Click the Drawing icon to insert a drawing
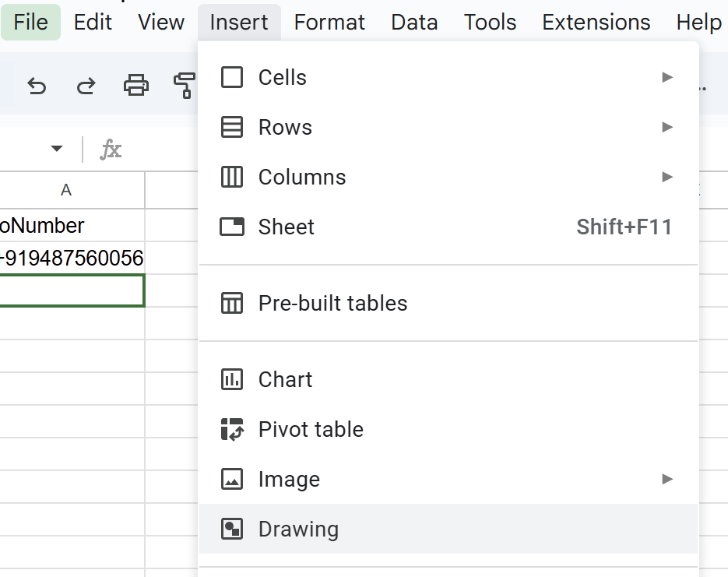Viewport: 728px width, 577px height. click(231, 529)
